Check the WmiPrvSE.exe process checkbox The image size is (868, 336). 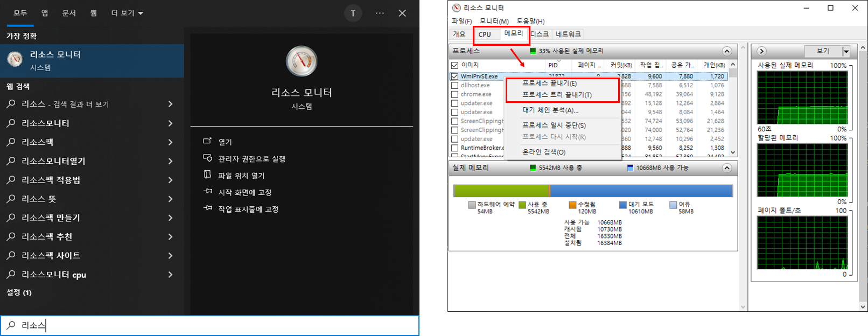(454, 76)
